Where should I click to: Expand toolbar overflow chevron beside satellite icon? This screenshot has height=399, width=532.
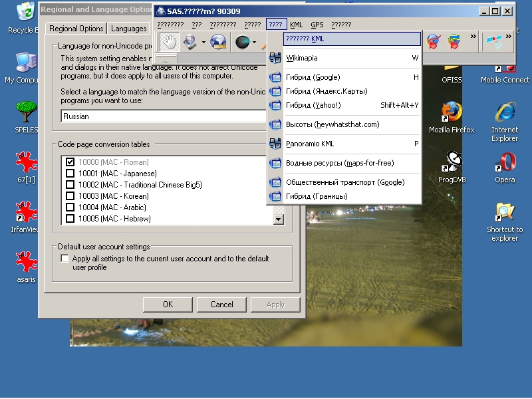pyautogui.click(x=509, y=37)
